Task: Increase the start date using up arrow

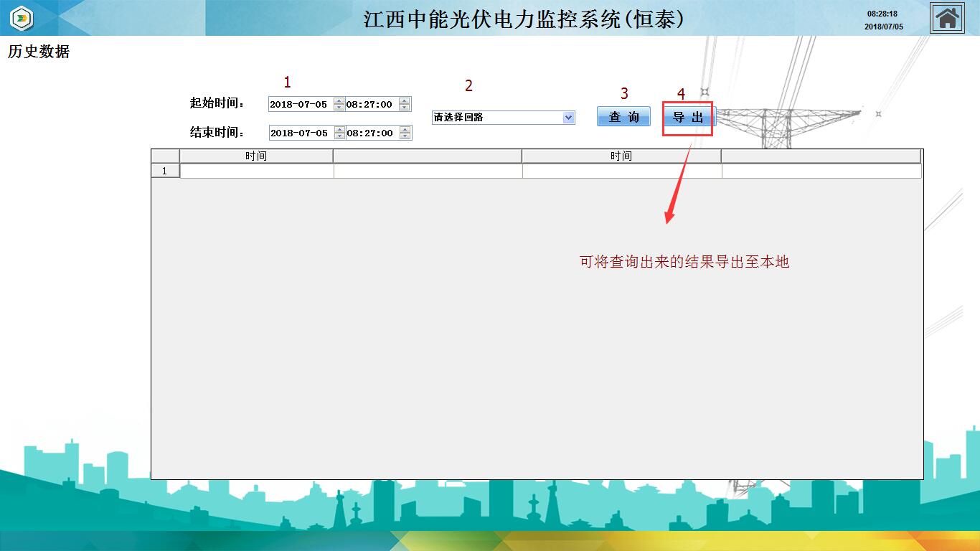Action: coord(339,101)
